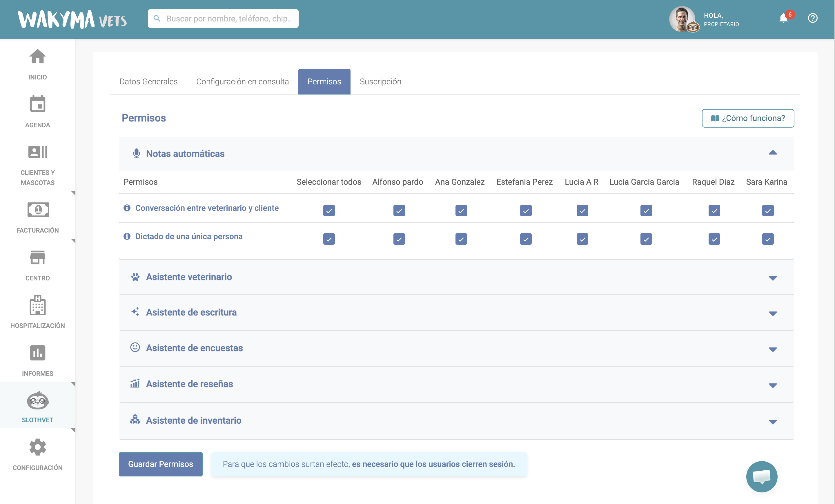
Task: Open Clientes y Mascotas icon
Action: 37,152
